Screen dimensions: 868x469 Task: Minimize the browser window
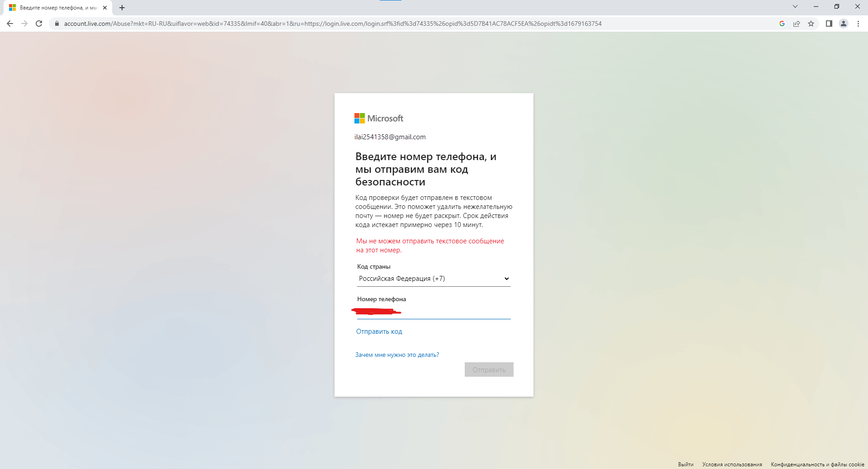click(x=816, y=6)
